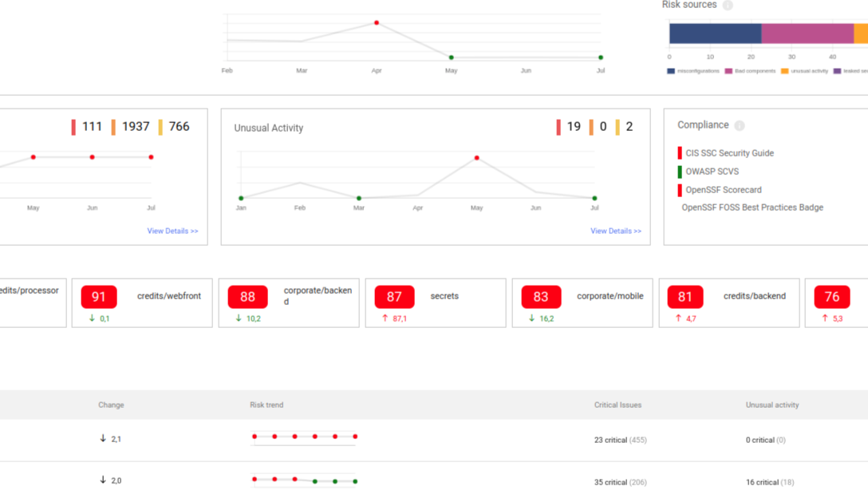Click the corporate/mobile score badge 83
The image size is (868, 494).
coord(540,296)
